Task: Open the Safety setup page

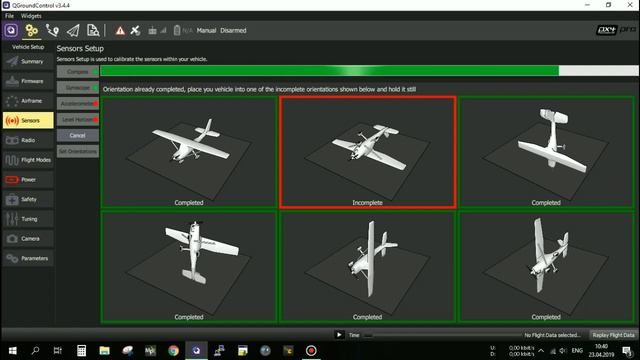Action: [28, 199]
